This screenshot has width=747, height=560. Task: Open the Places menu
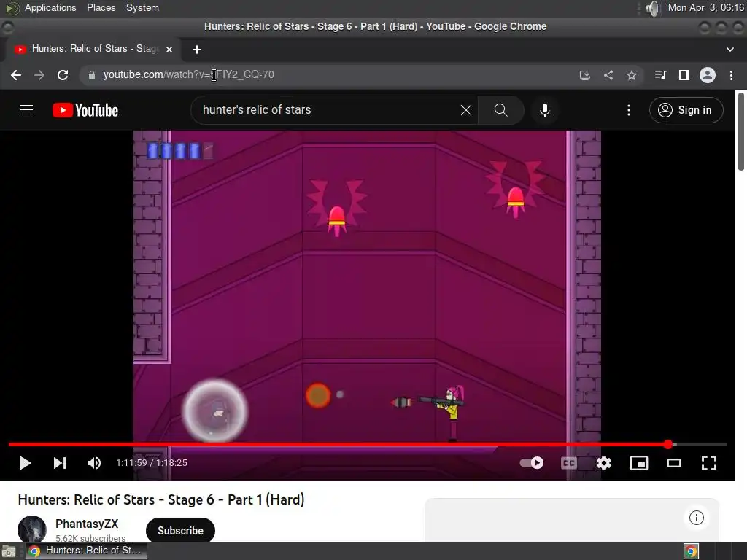click(101, 7)
